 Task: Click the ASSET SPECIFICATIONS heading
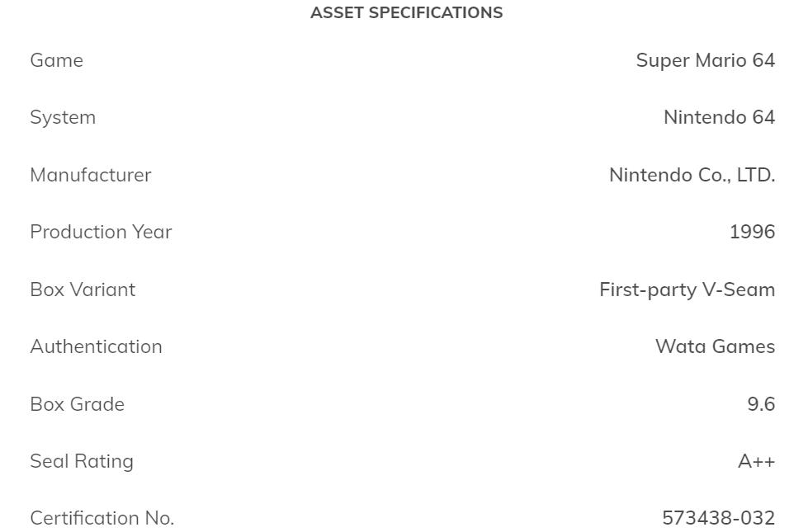point(406,13)
